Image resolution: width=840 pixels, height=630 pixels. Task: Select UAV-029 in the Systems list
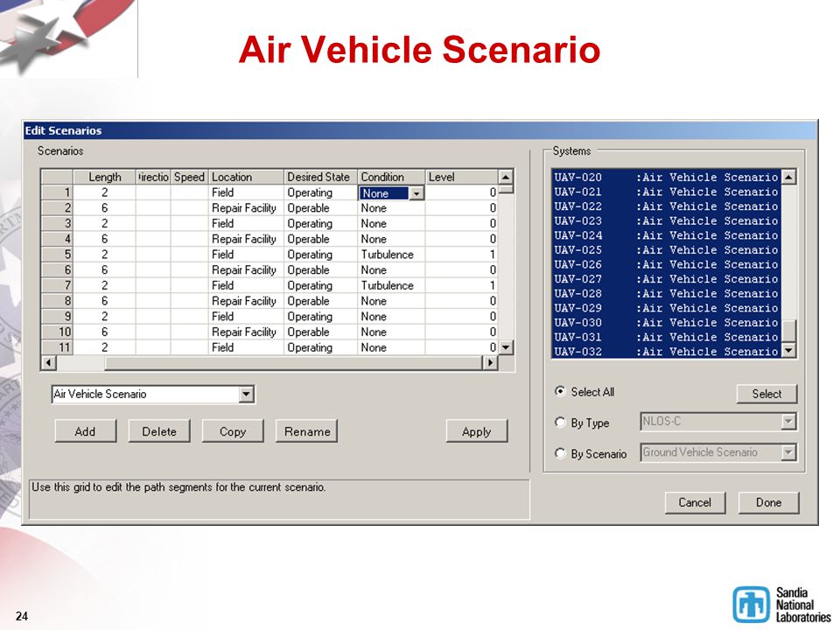click(x=666, y=308)
